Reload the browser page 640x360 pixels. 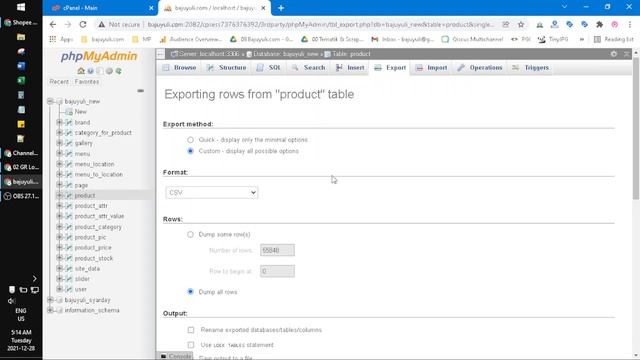coord(83,24)
